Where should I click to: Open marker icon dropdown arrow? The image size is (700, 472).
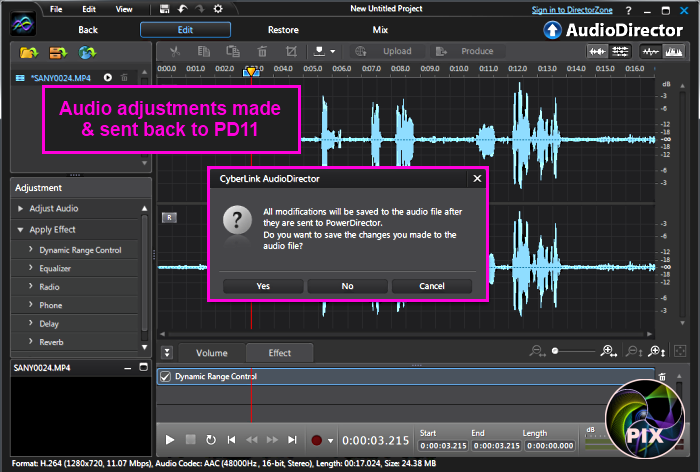coord(333,52)
